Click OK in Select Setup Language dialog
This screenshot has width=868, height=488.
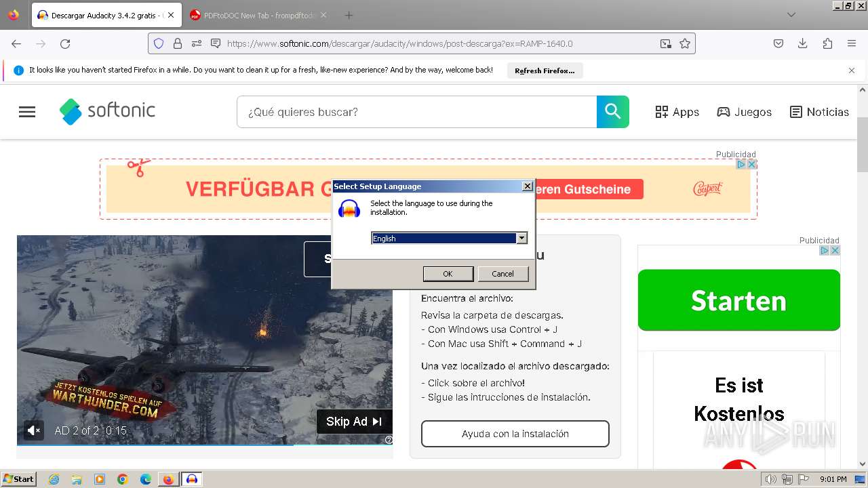coord(448,274)
